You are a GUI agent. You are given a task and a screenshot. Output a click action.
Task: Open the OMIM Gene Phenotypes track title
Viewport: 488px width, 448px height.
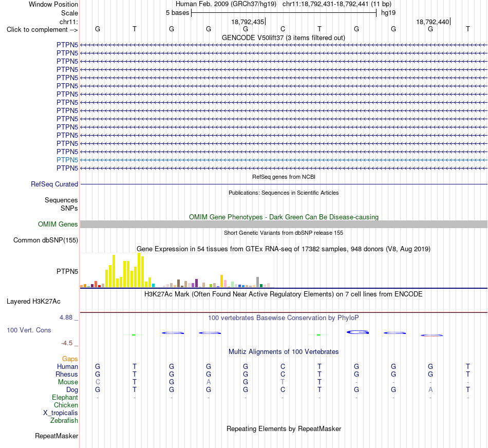284,217
